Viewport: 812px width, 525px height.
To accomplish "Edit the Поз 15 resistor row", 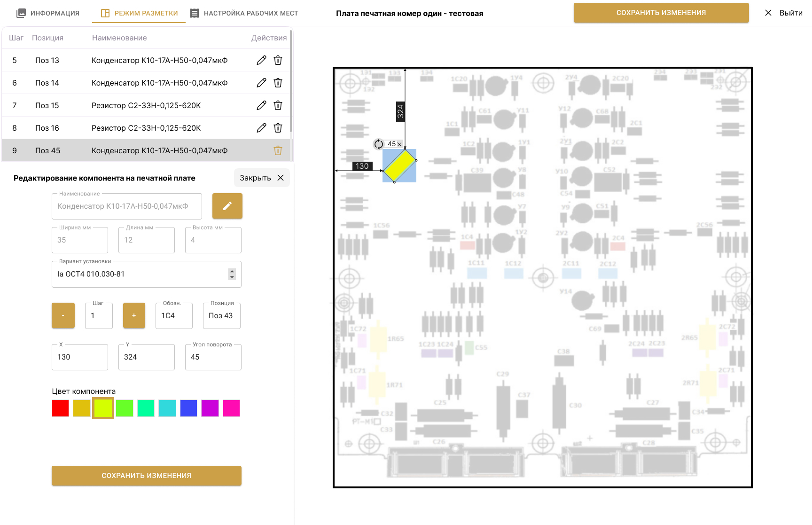I will [x=261, y=105].
